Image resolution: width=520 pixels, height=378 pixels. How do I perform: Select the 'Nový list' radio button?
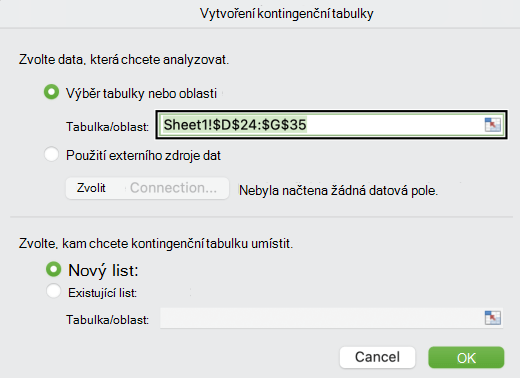[x=53, y=269]
